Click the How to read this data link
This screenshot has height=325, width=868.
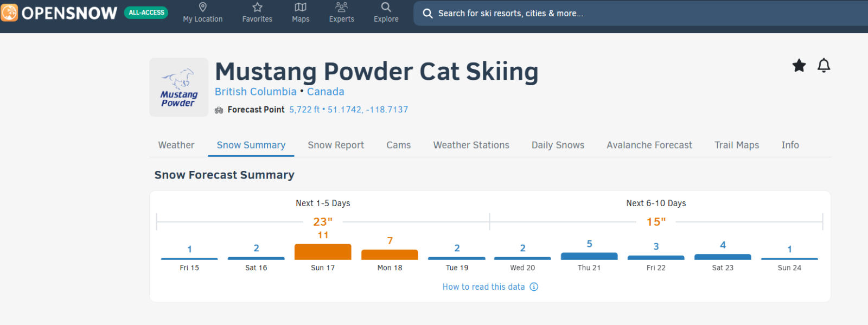pyautogui.click(x=483, y=287)
